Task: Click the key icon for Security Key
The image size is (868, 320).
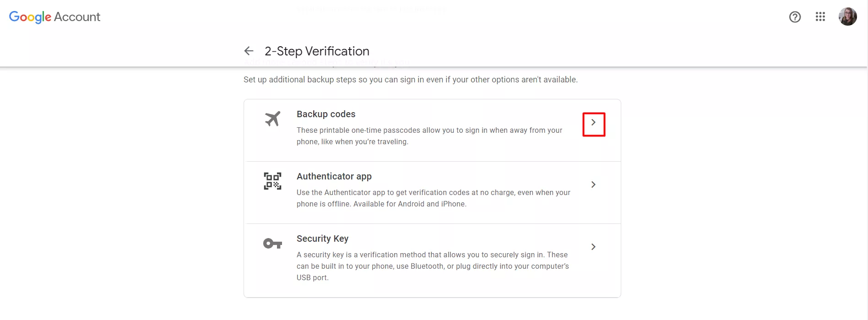Action: pos(272,244)
